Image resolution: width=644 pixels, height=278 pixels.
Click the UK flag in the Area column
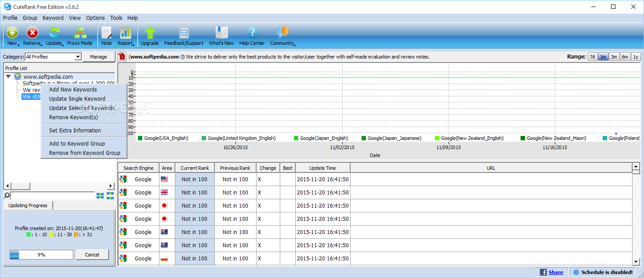click(x=164, y=192)
